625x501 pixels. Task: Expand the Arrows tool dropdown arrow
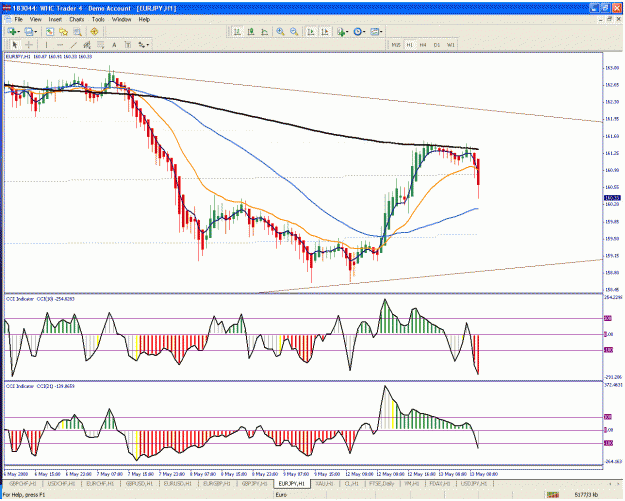pyautogui.click(x=148, y=45)
